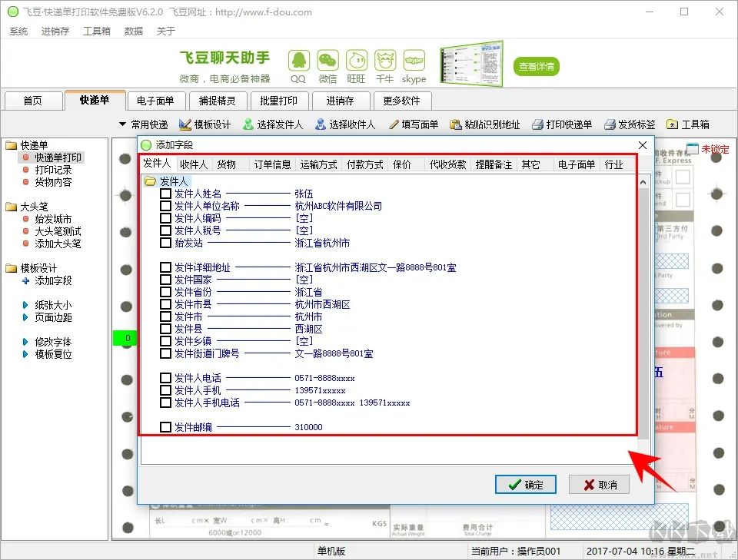The height and width of the screenshot is (560, 738).
Task: Check the 发件人单位名称 field
Action: (165, 204)
